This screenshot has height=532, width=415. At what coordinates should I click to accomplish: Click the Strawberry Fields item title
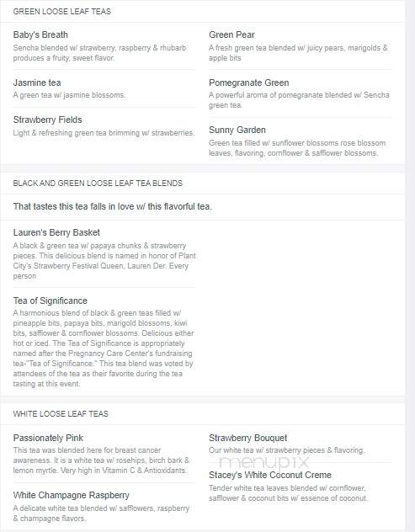(x=47, y=120)
